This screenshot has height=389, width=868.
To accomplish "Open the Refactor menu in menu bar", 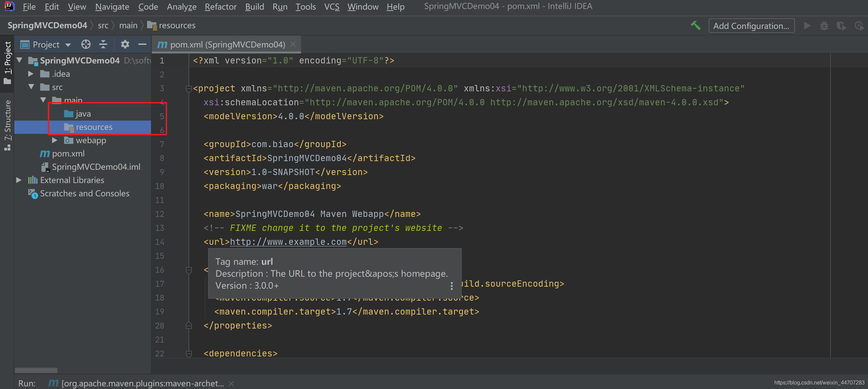I will pos(220,6).
